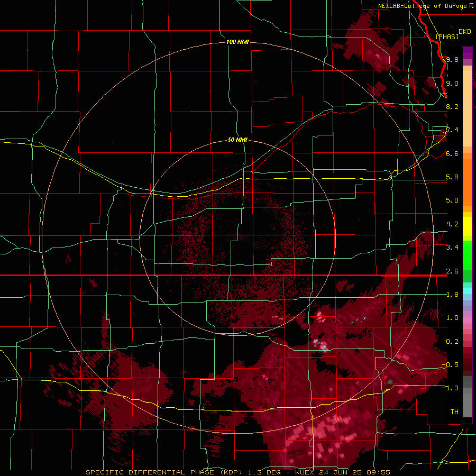The height and width of the screenshot is (476, 476).
Task: Click the 3.4 value on the color scale
Action: tap(452, 247)
